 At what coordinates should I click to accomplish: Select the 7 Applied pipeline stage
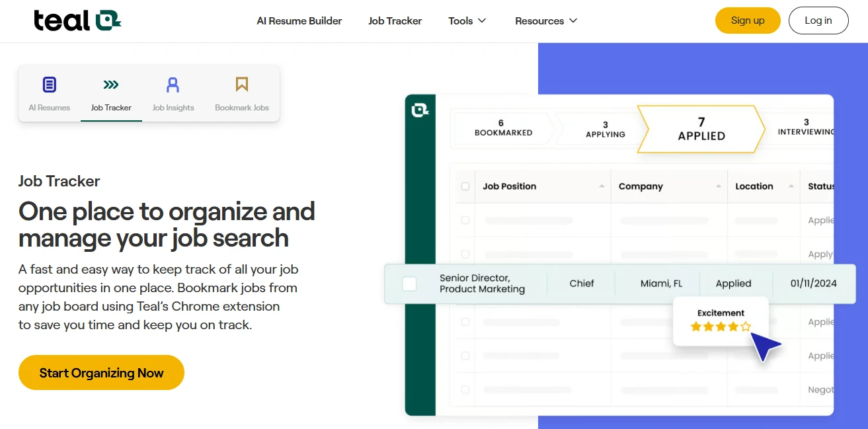701,129
